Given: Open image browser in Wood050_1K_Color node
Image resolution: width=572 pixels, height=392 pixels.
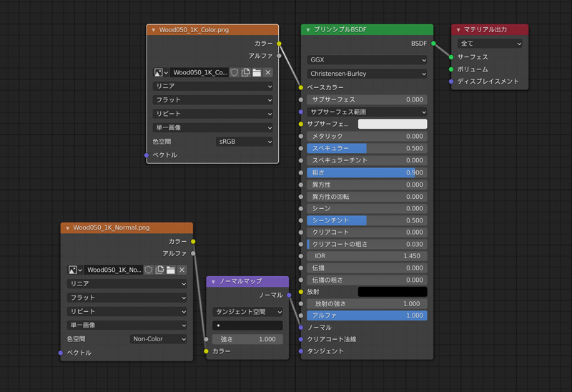Looking at the screenshot, I should 161,72.
